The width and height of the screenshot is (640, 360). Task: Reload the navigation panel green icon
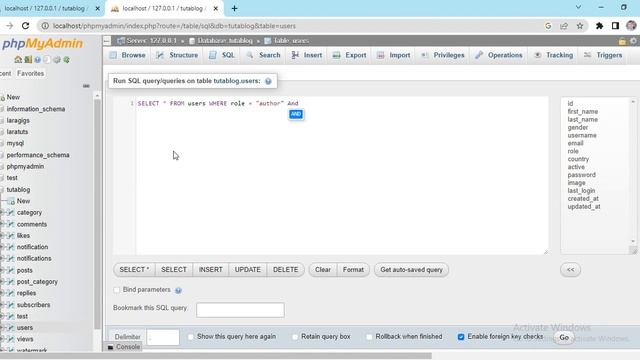(66, 60)
